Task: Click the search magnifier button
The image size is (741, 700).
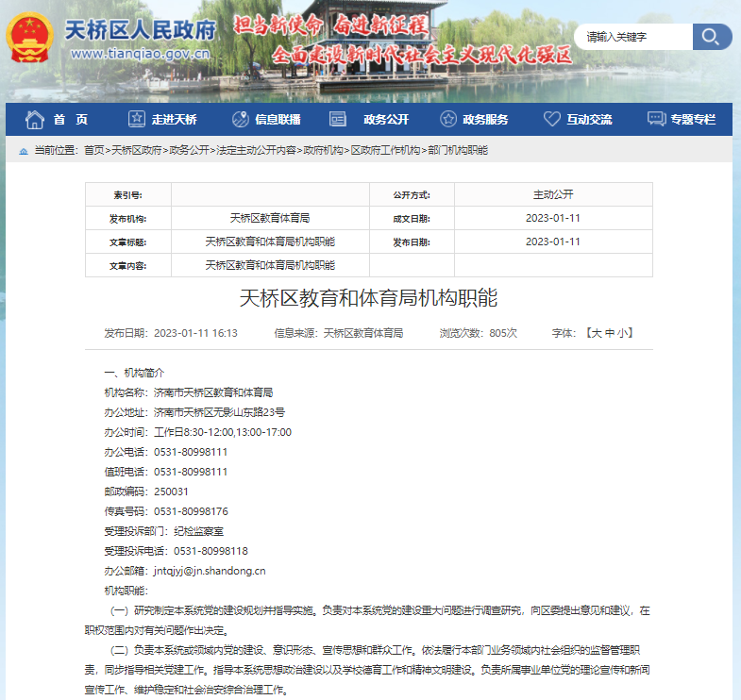Action: pos(712,37)
